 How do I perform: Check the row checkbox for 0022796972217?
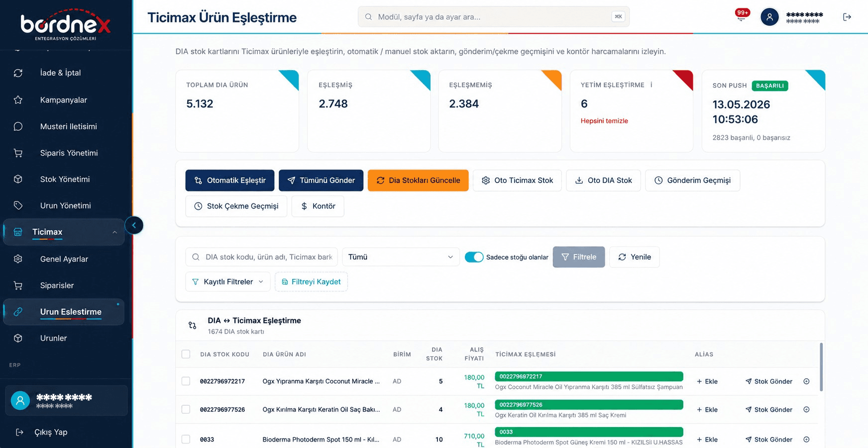coord(186,381)
